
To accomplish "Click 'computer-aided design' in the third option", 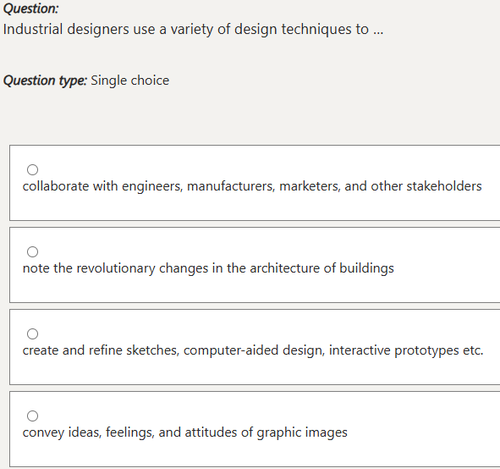I will [254, 350].
